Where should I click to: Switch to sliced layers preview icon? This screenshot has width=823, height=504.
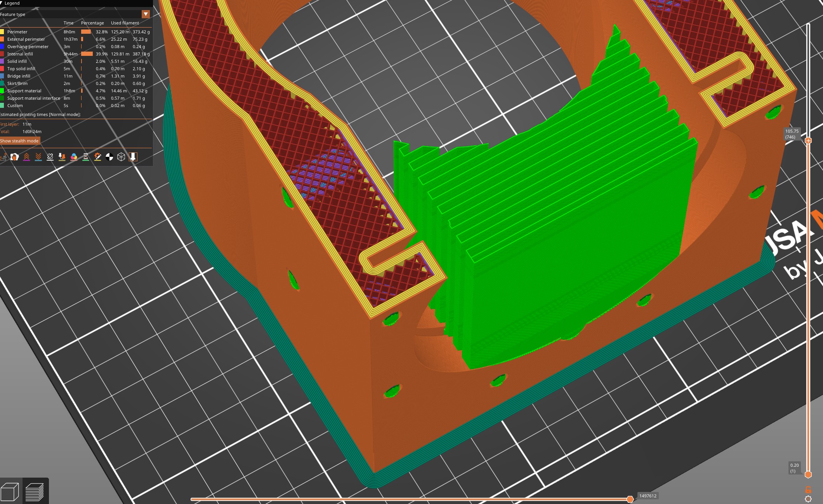35,492
